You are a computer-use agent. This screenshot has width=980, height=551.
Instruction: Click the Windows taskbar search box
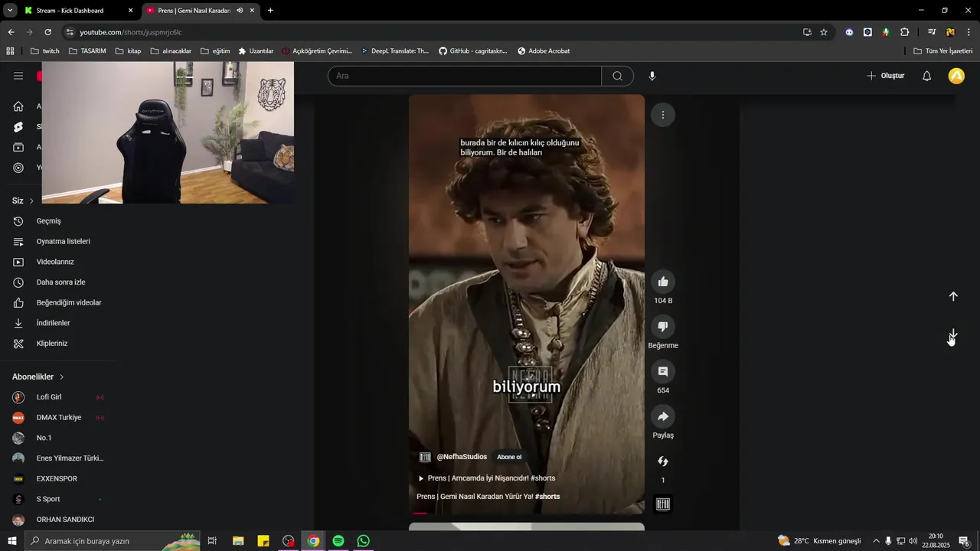pyautogui.click(x=112, y=541)
